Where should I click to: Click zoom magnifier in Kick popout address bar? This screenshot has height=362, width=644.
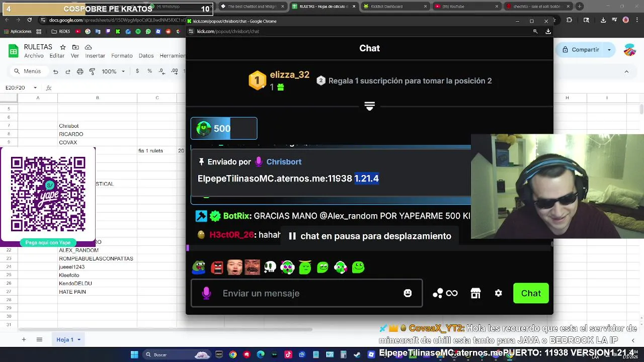pos(535,31)
